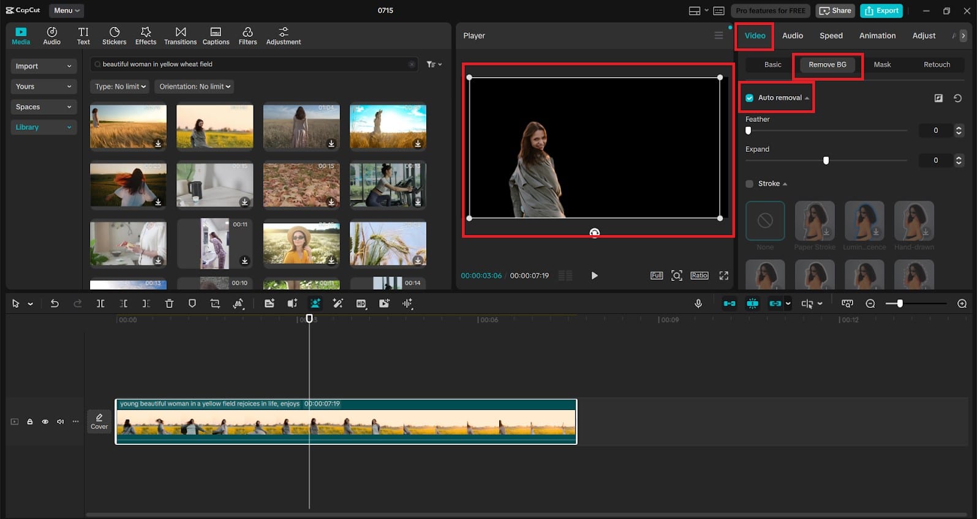Open the Adjustment panel

pyautogui.click(x=284, y=35)
